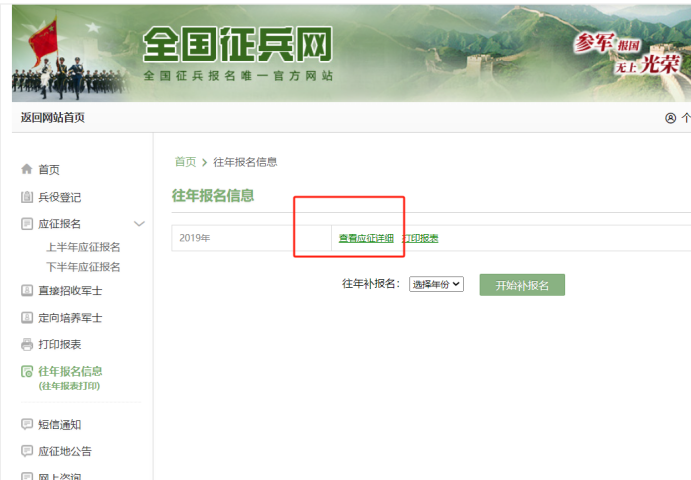The image size is (691, 480).
Task: Click the printer icon for 打印报表
Action: pyautogui.click(x=27, y=345)
